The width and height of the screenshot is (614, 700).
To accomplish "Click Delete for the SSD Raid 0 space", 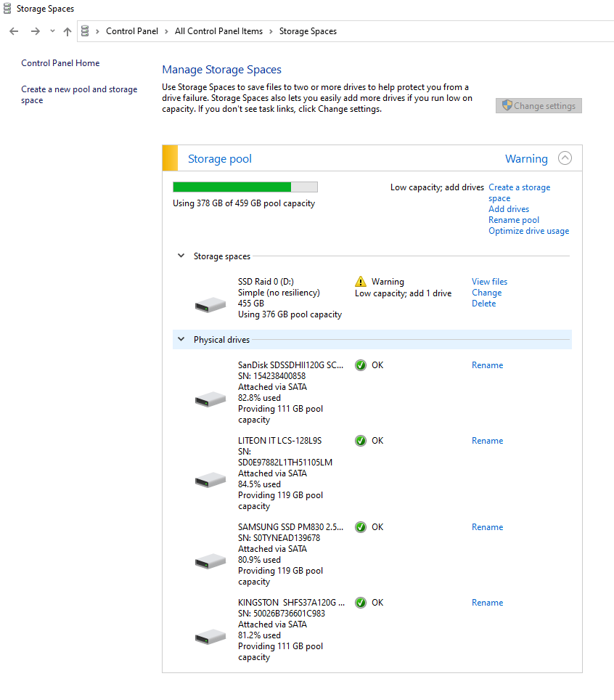I will 483,303.
